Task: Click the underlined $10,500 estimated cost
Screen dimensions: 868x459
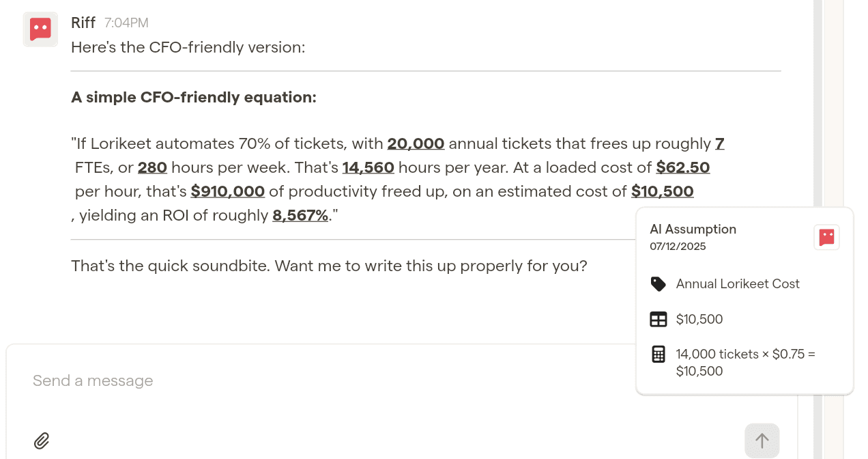Action: (x=662, y=192)
